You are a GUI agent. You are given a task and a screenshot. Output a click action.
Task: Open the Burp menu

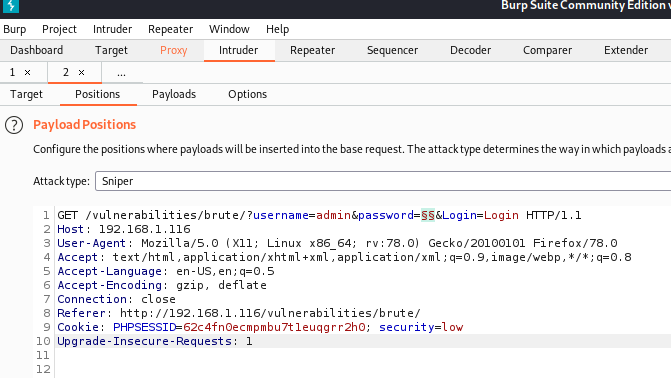[15, 29]
